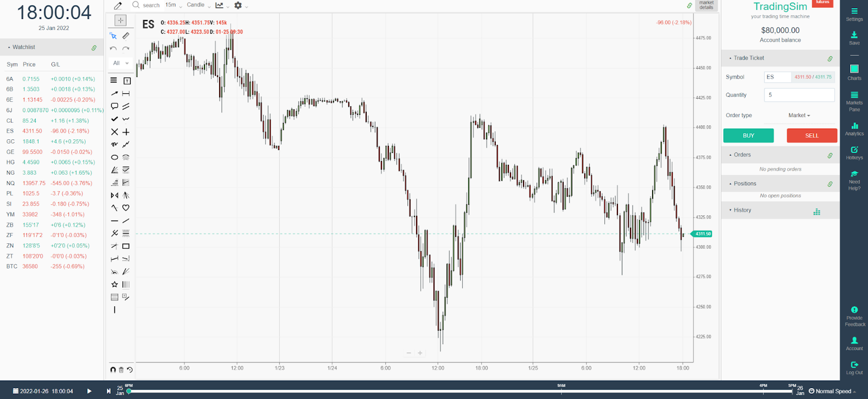Click the Need Help graduation cap icon
868x399 pixels.
[854, 174]
